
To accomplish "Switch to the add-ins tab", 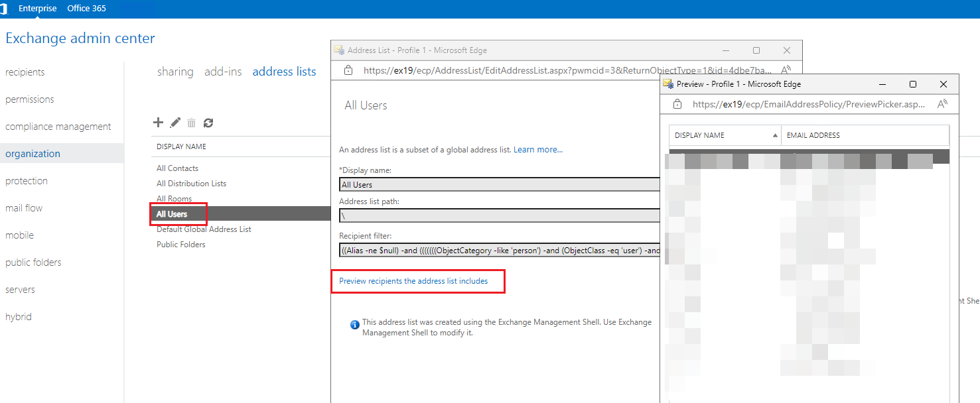I will click(223, 72).
